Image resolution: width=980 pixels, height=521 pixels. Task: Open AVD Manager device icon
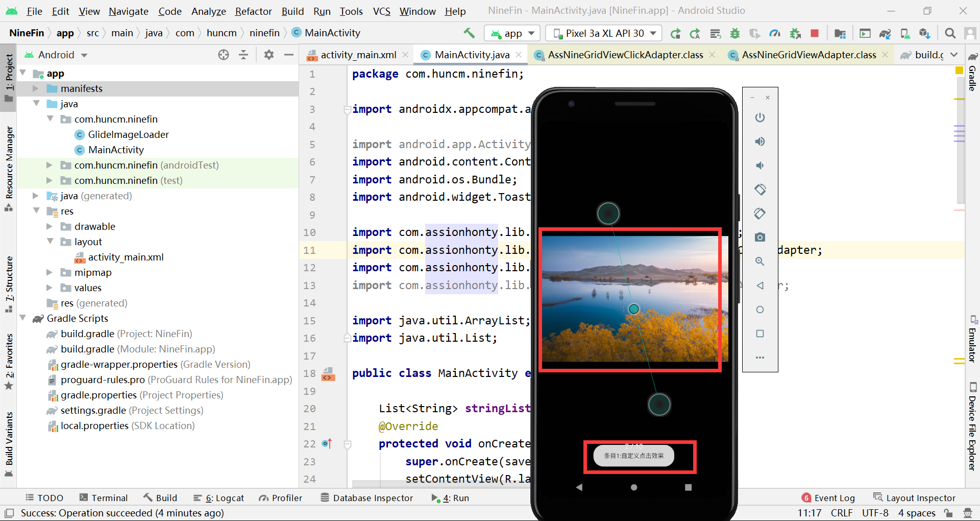[x=905, y=33]
